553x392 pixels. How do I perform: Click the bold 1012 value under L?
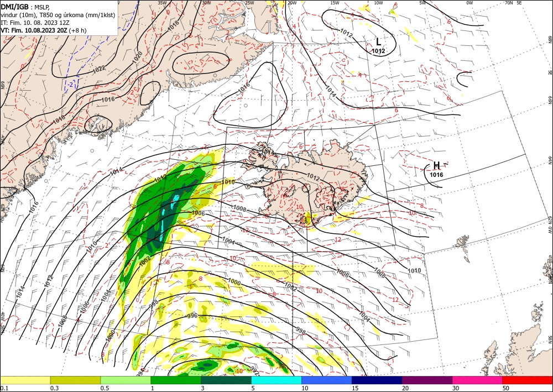tap(378, 51)
